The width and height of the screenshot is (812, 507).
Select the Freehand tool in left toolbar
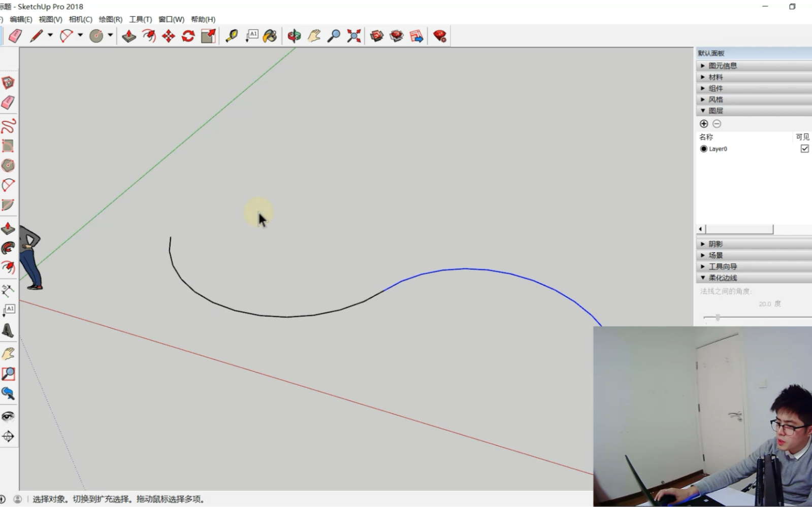8,126
